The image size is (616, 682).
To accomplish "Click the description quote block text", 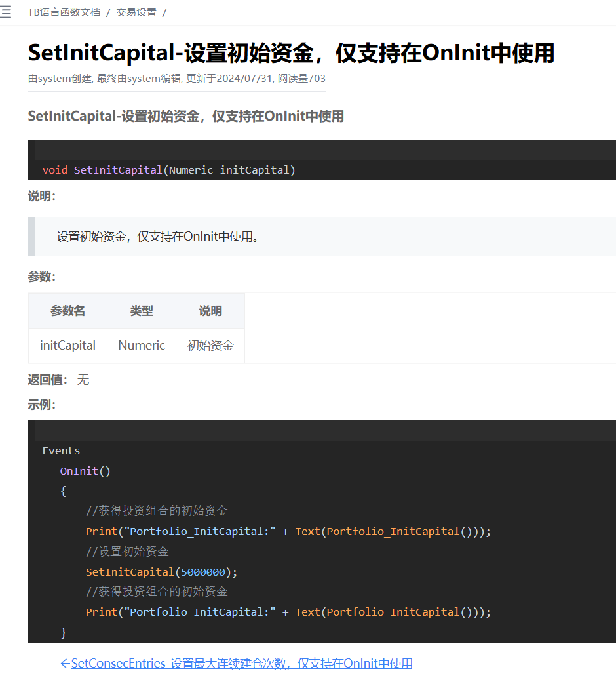I will click(x=158, y=237).
